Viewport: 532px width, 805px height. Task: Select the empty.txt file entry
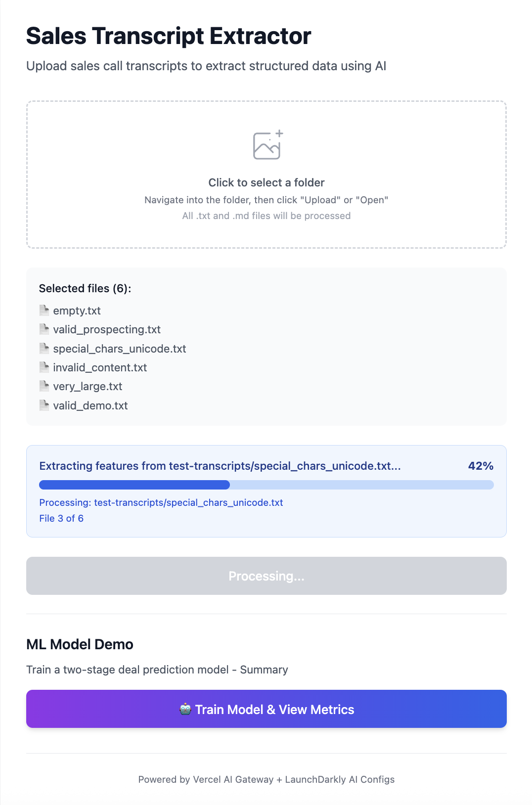point(77,310)
